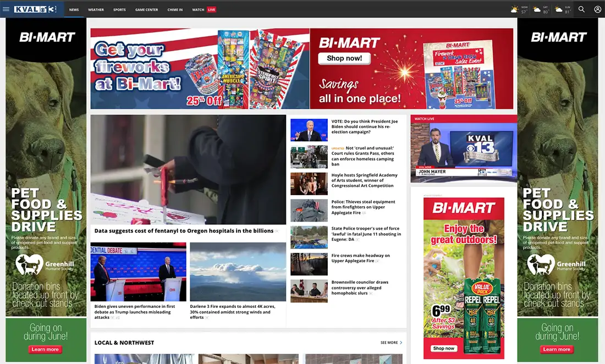Open the search magnifier icon
The height and width of the screenshot is (364, 605).
(581, 9)
